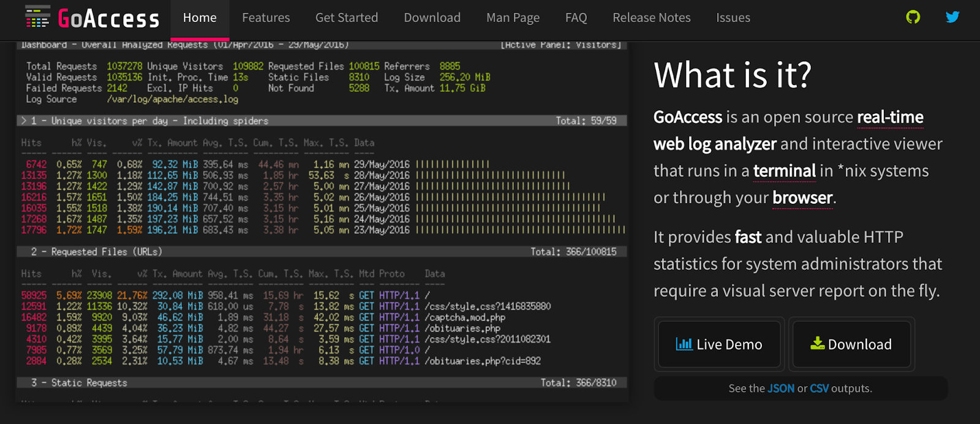The width and height of the screenshot is (980, 424).
Task: Click the Download button label in the hero panel
Action: pos(859,344)
